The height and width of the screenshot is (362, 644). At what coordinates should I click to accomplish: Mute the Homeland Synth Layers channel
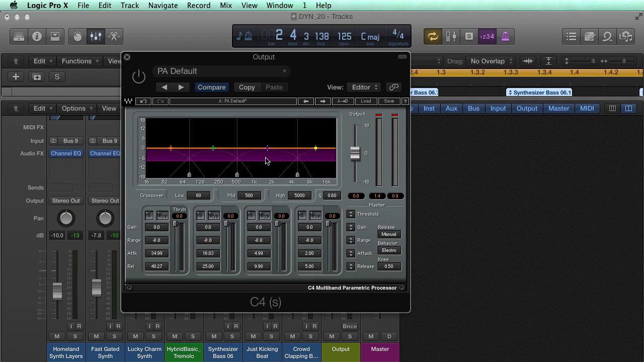coord(57,336)
